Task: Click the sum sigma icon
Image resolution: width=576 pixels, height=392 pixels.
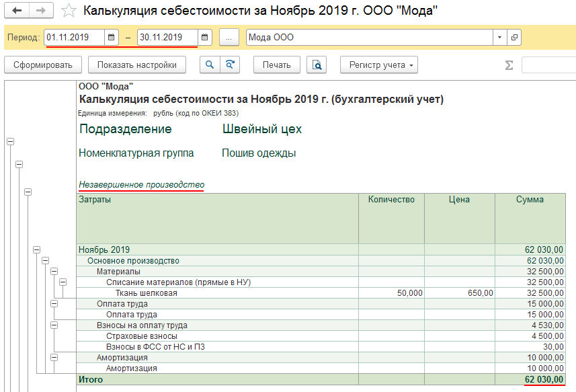Action: 509,65
